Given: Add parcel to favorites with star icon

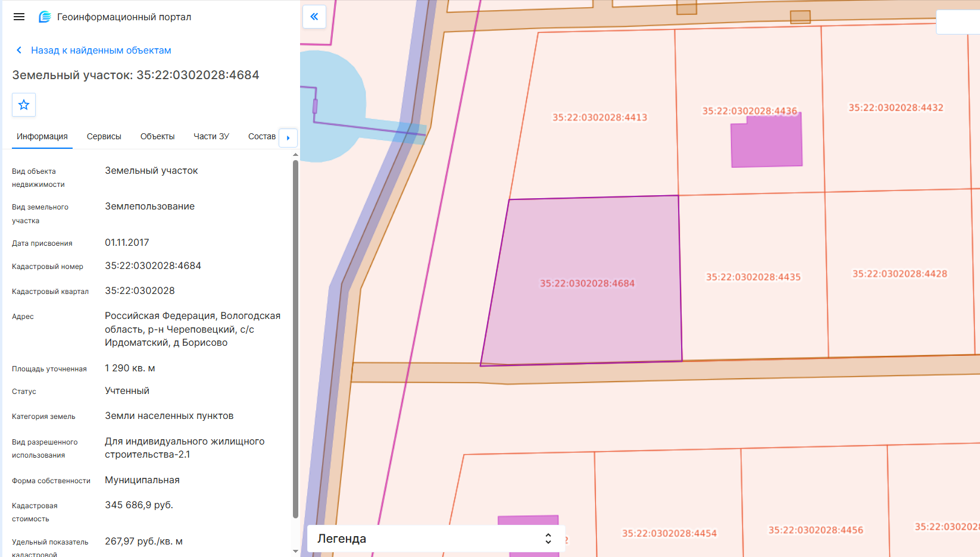Looking at the screenshot, I should coord(24,105).
